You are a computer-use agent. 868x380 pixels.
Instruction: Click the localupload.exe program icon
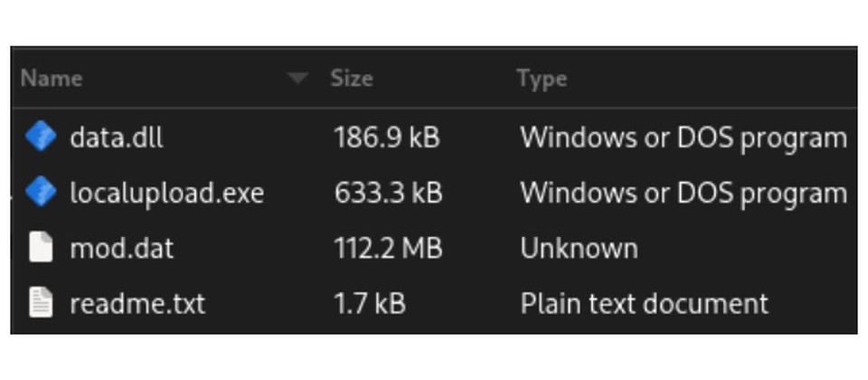tap(41, 192)
